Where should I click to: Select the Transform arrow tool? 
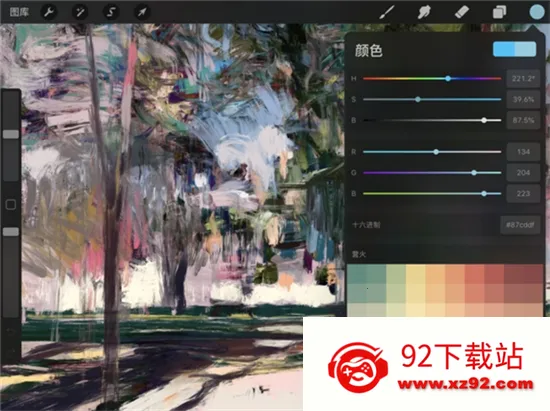pos(142,12)
